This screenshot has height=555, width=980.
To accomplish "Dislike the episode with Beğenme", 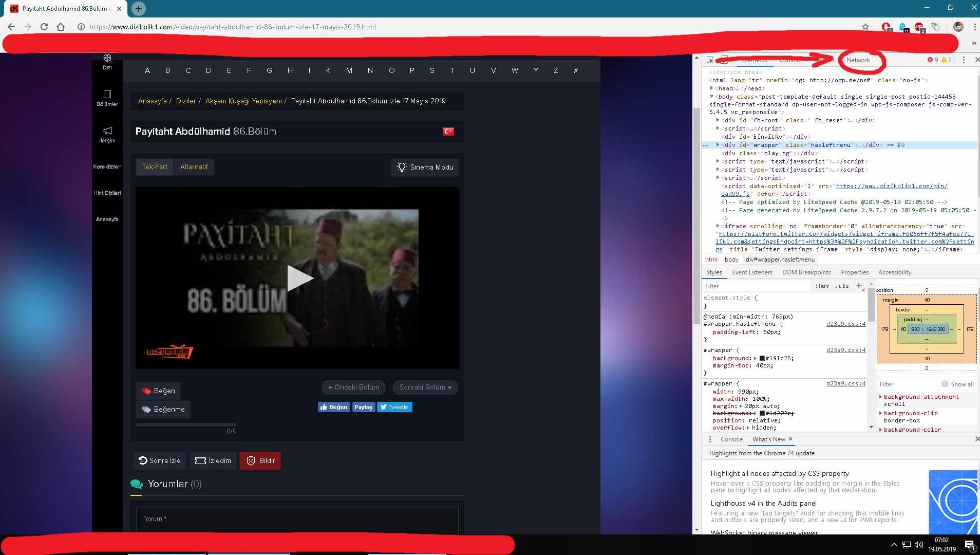I will 163,409.
